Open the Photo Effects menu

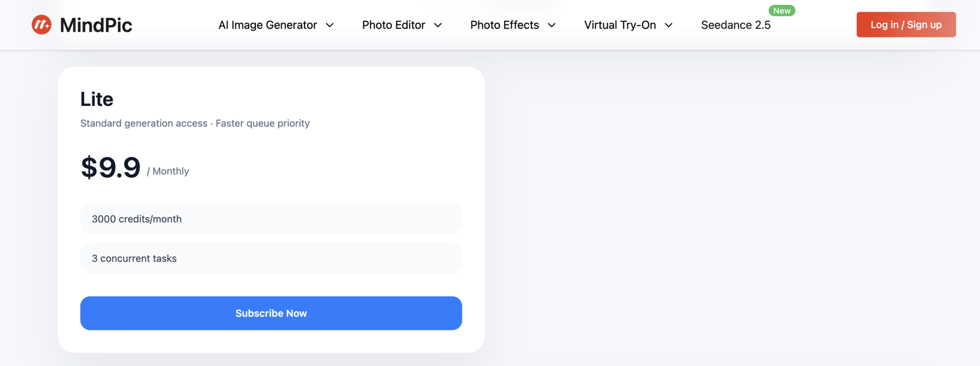tap(505, 25)
